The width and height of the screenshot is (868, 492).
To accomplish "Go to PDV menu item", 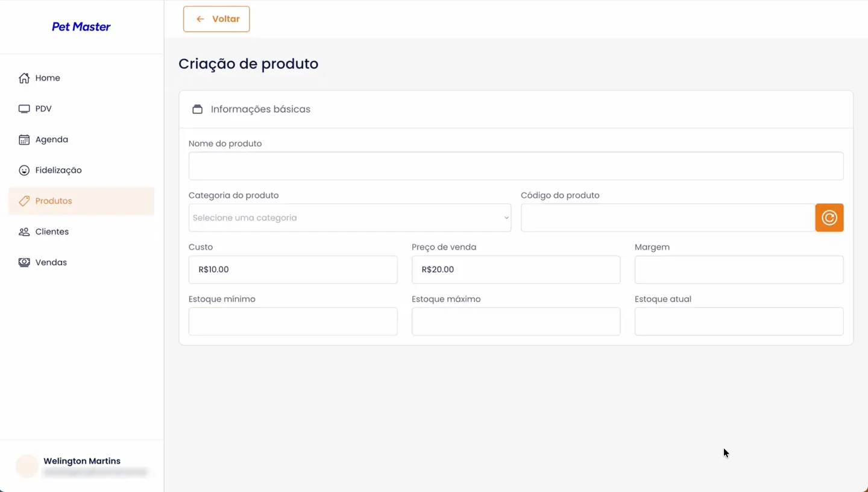I will [x=81, y=109].
